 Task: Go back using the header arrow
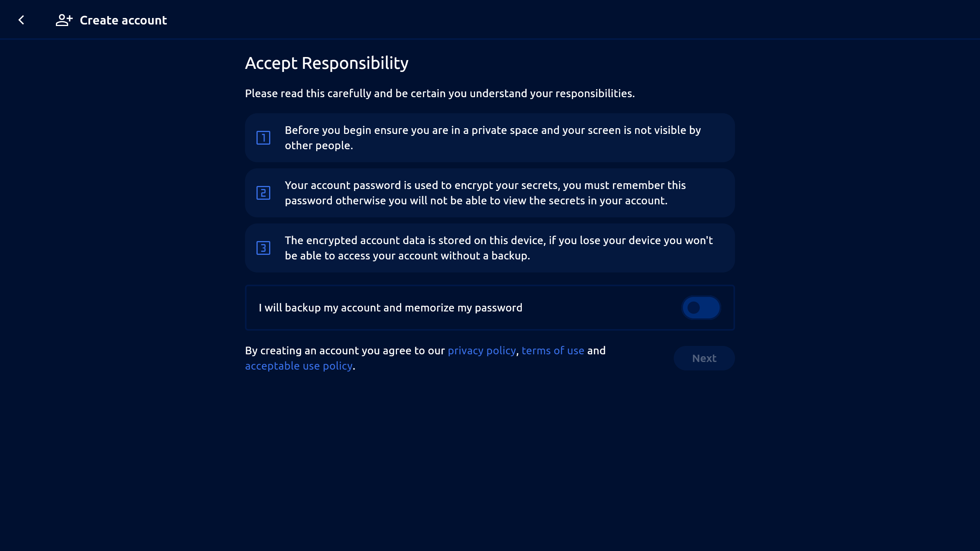(x=21, y=20)
